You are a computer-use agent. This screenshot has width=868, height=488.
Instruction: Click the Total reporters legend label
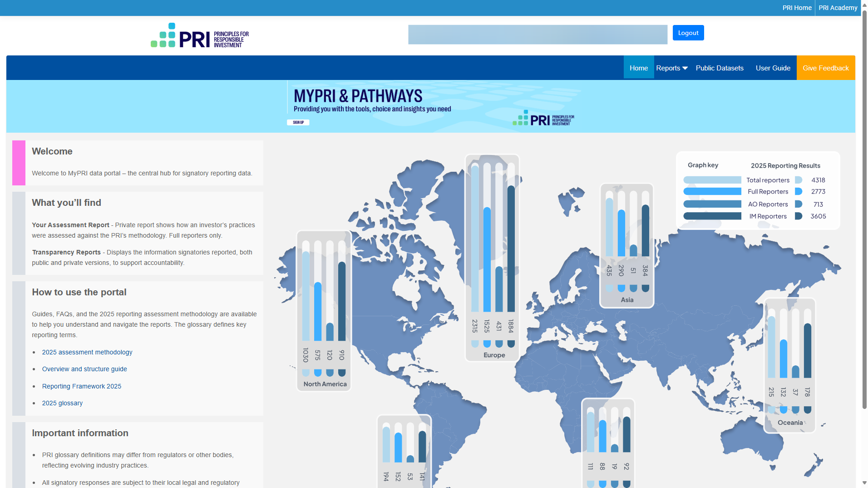[768, 180]
